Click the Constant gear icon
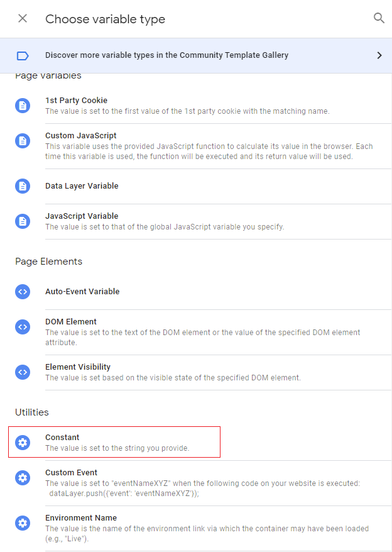The height and width of the screenshot is (552, 392). 23,443
